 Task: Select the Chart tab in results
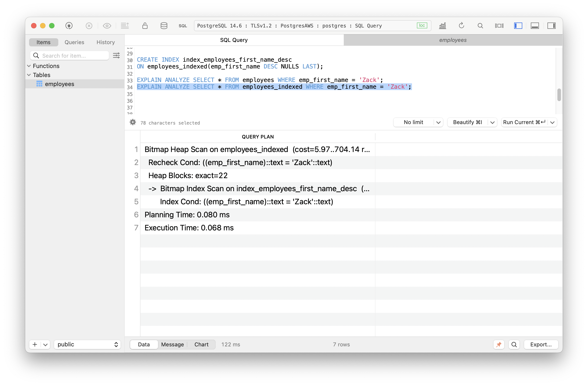201,344
